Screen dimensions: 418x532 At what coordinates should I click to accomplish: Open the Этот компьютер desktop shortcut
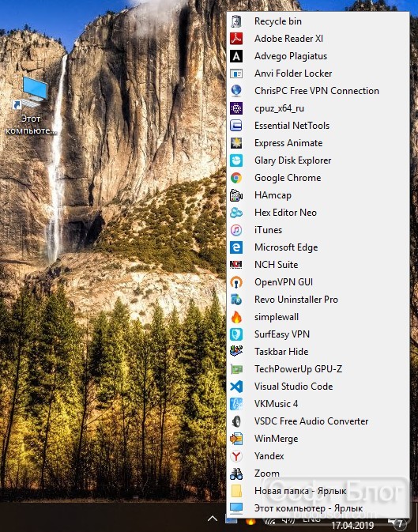click(x=31, y=105)
